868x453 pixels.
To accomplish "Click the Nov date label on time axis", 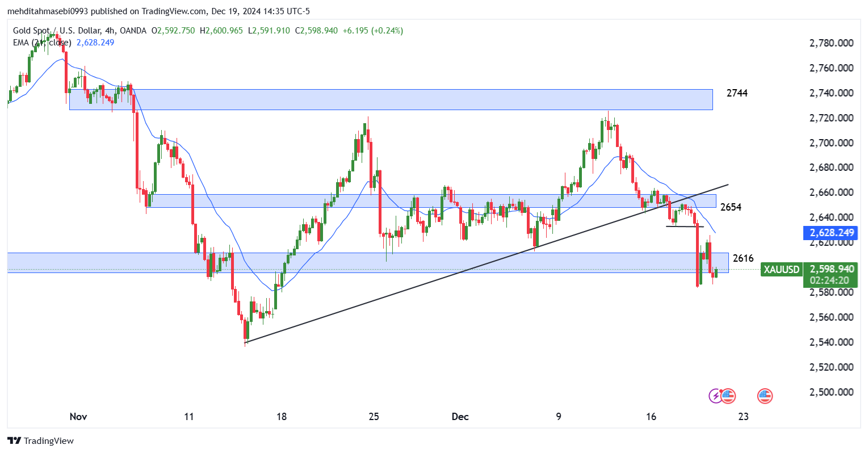I will (78, 417).
